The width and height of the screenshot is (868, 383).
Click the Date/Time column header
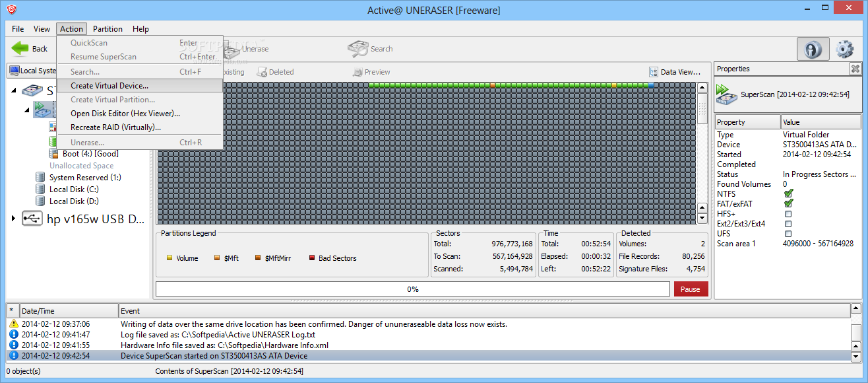[69, 310]
